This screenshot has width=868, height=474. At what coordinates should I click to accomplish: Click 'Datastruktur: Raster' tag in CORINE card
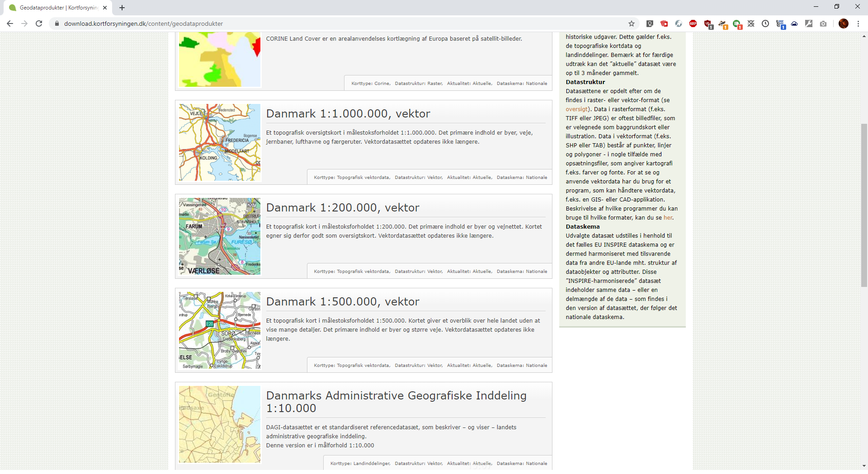click(419, 84)
